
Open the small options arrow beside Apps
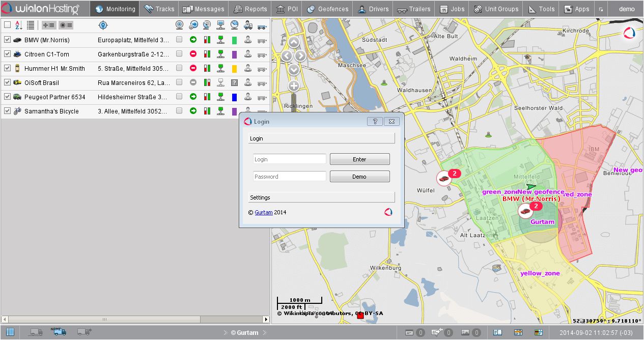(x=601, y=9)
